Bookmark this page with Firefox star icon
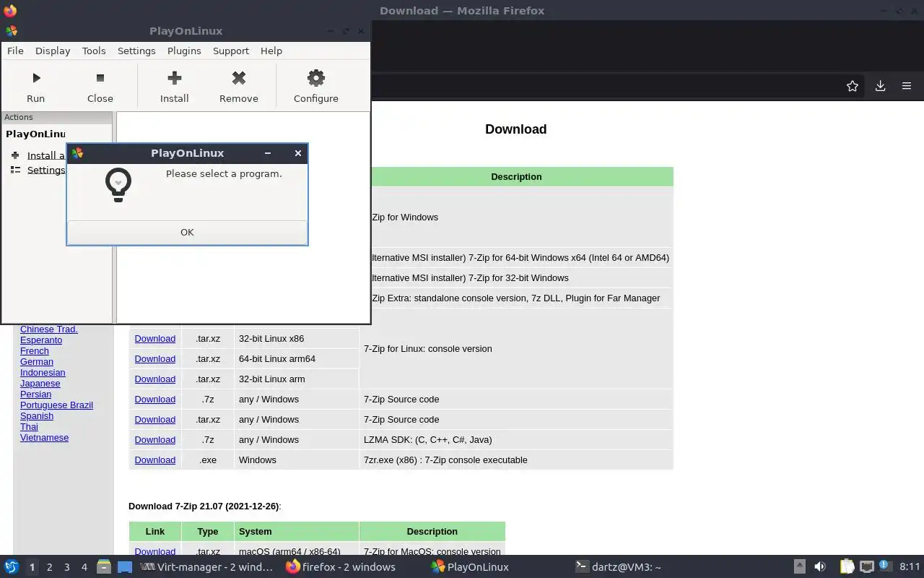Viewport: 924px width, 578px height. coord(853,86)
